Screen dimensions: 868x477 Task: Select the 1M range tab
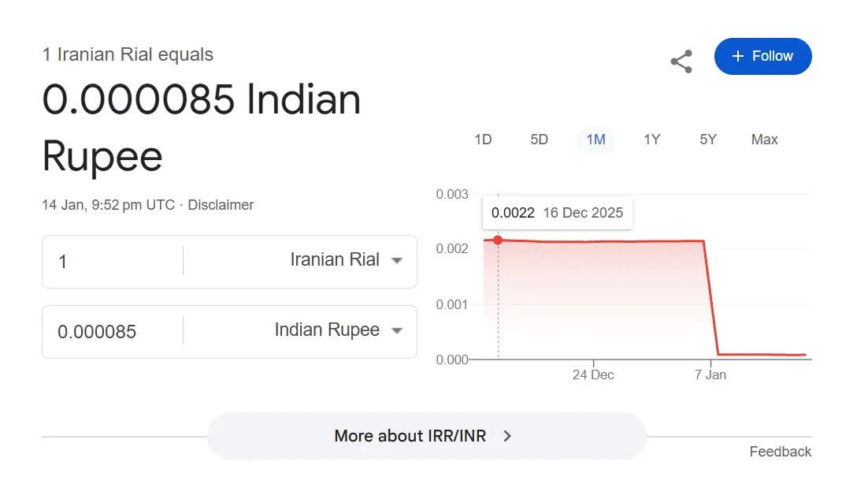tap(595, 140)
